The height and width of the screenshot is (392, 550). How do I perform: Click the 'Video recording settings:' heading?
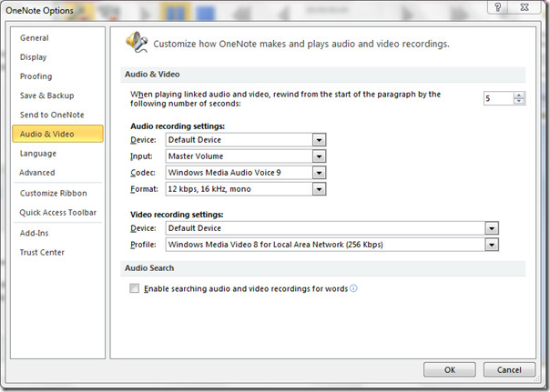[x=177, y=215]
